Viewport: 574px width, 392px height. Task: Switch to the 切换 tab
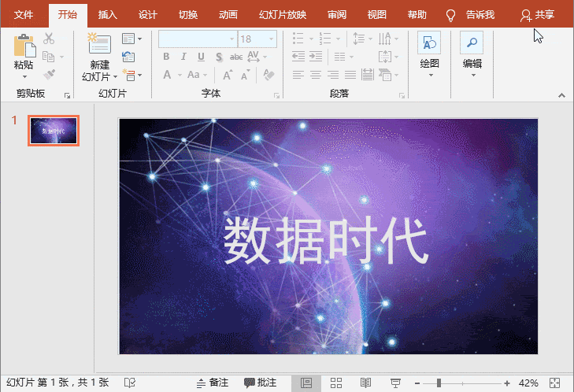point(188,15)
